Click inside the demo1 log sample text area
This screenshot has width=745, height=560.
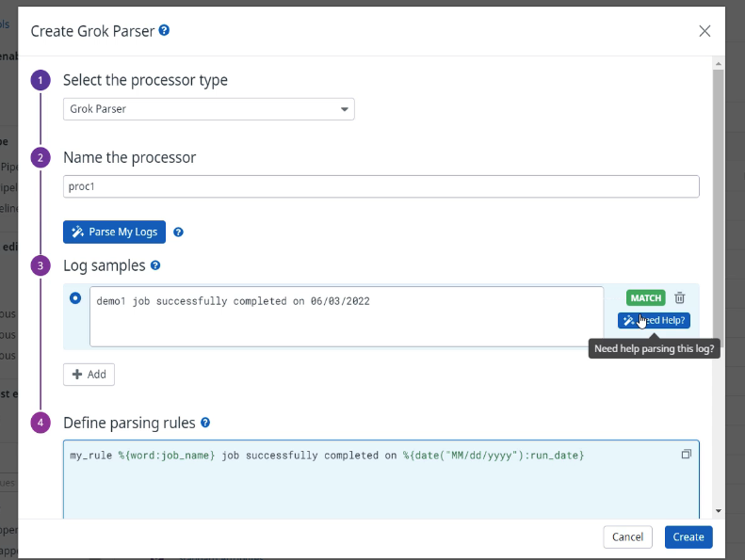[347, 316]
